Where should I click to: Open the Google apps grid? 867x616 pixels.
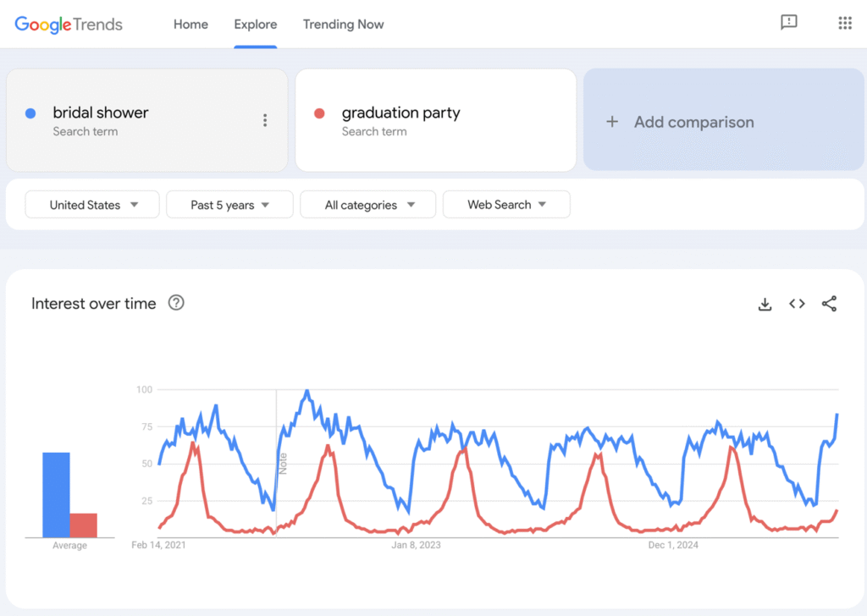(844, 23)
